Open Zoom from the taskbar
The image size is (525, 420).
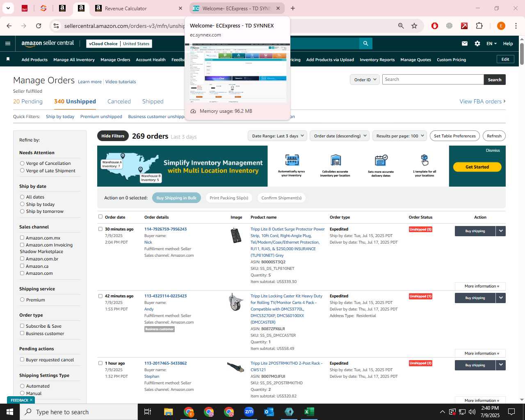coord(249,412)
